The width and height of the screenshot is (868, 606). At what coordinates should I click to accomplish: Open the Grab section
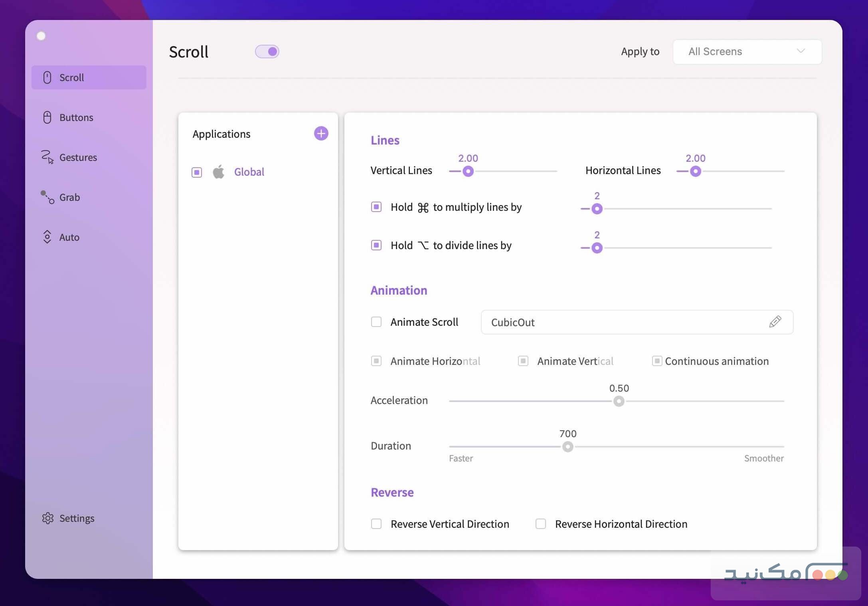coord(70,197)
